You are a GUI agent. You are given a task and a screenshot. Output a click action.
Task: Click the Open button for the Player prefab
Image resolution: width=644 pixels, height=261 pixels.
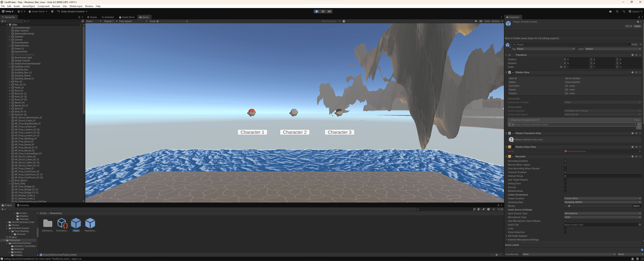pos(637,26)
